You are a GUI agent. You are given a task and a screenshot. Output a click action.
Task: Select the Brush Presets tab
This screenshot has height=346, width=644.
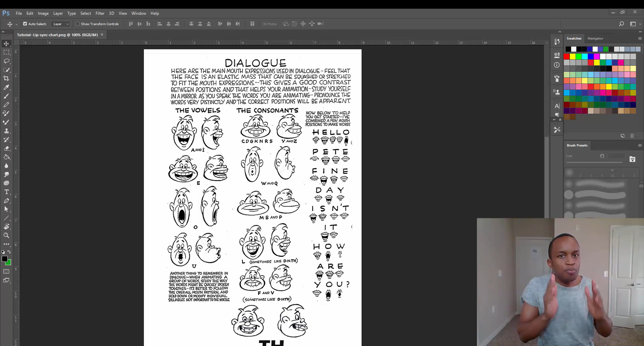click(577, 146)
